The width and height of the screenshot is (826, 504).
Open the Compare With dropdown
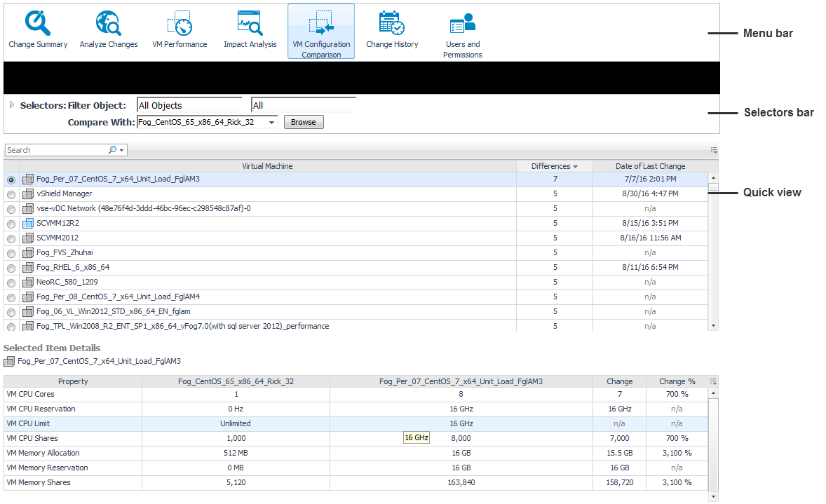(x=273, y=122)
